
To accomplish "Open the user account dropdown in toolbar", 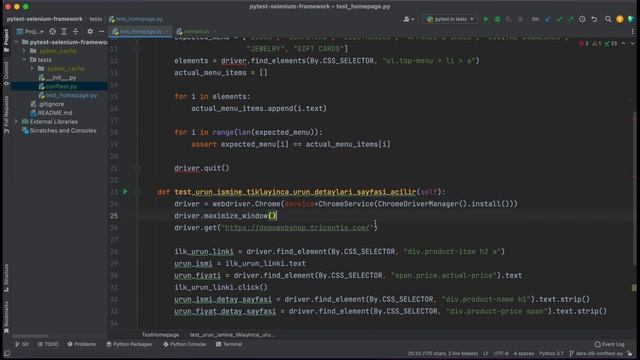I will tap(409, 19).
